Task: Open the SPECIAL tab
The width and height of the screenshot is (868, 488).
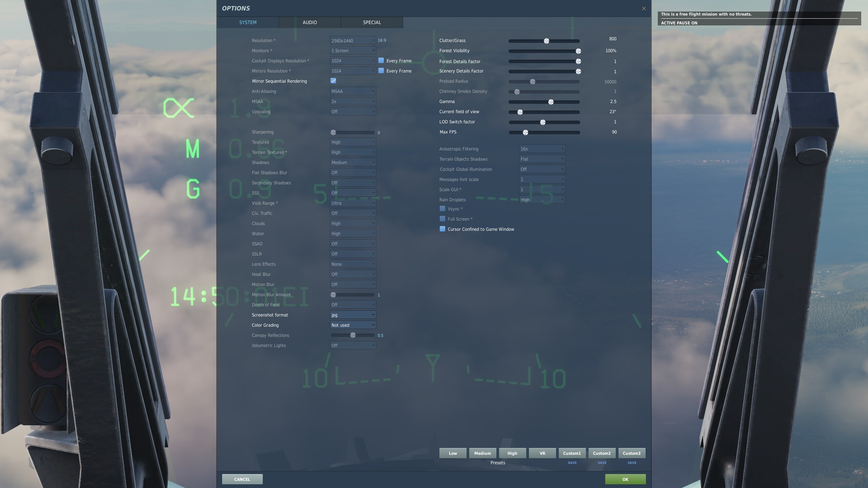Action: pos(372,22)
